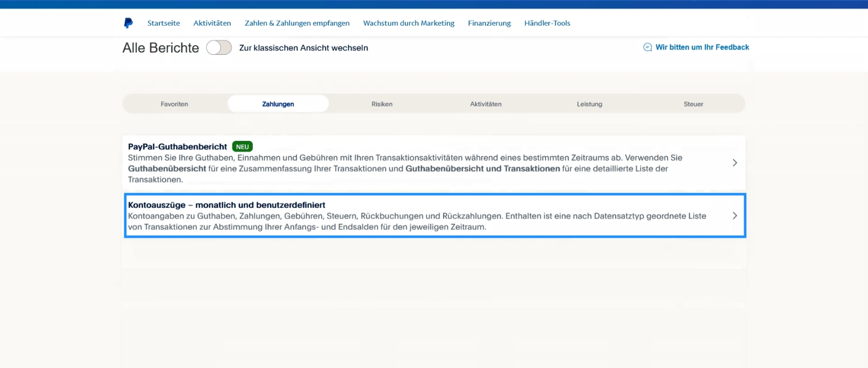Open the Finanzierung menu item

pyautogui.click(x=489, y=23)
